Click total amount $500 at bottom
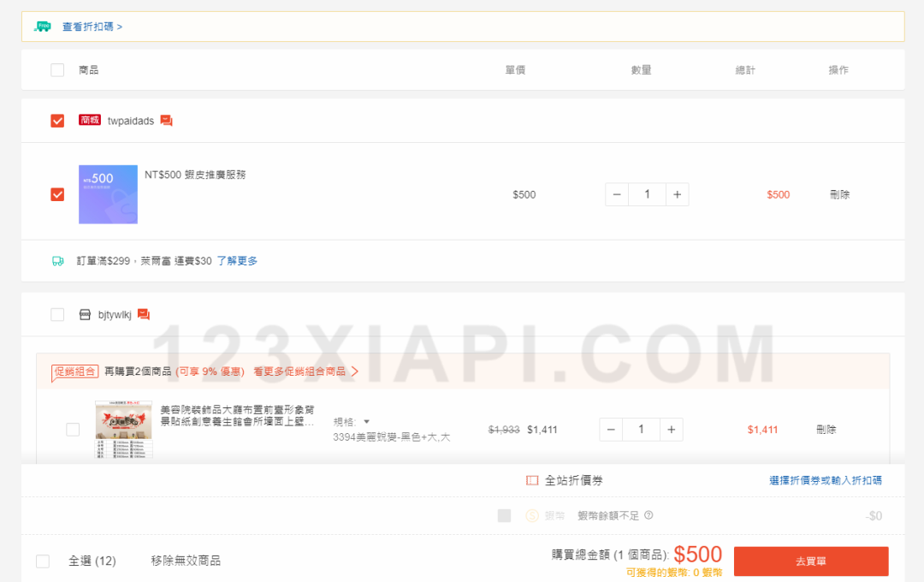The image size is (924, 582). pyautogui.click(x=698, y=555)
